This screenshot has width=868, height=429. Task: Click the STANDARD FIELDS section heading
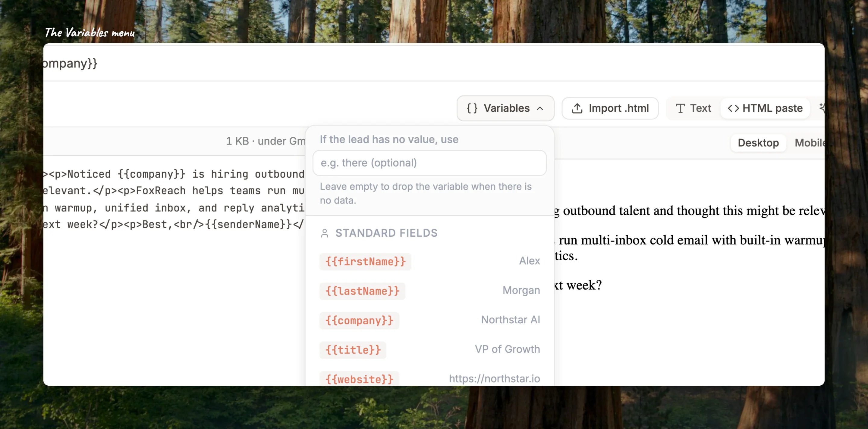click(x=386, y=233)
